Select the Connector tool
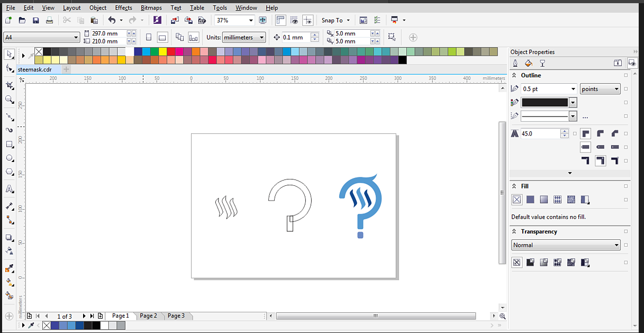The width and height of the screenshot is (644, 333). [9, 219]
